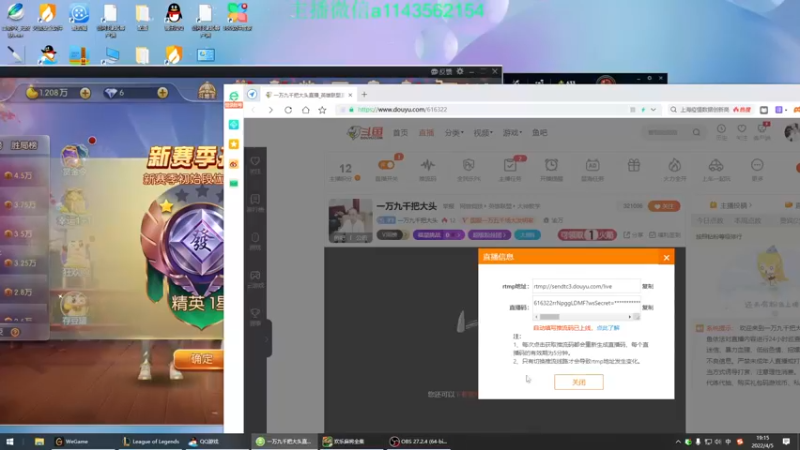Open the 开播提醒 alarm clock icon
800x450 pixels.
[x=551, y=165]
